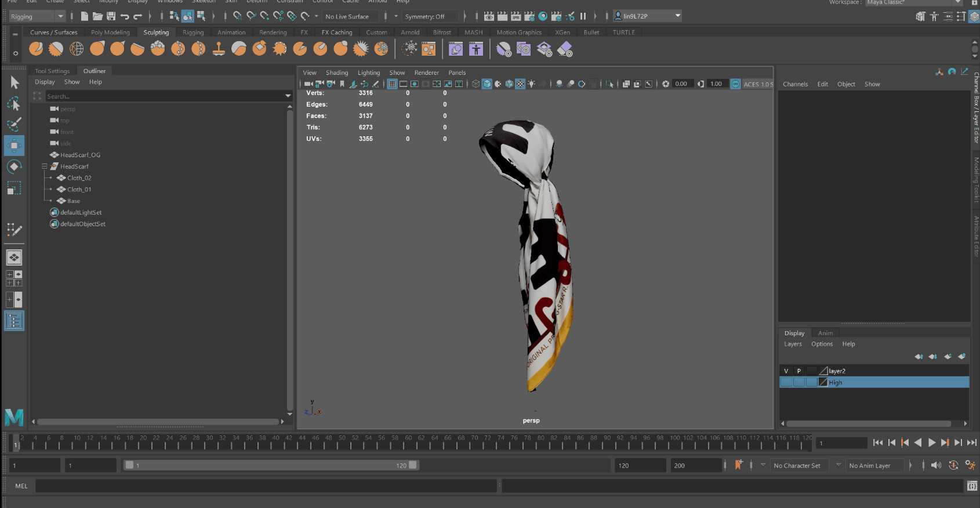The height and width of the screenshot is (508, 980).
Task: Undo the last action with arrow icon
Action: [125, 16]
